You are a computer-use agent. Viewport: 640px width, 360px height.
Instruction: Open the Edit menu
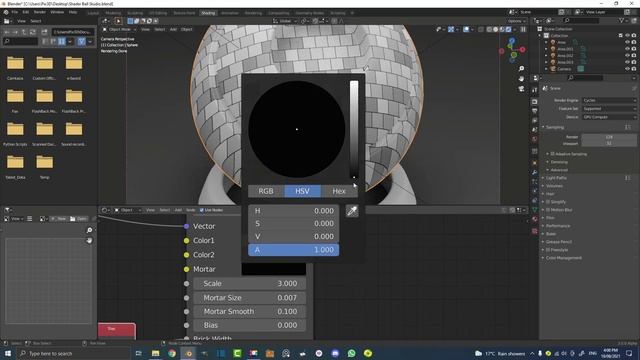pyautogui.click(x=26, y=12)
